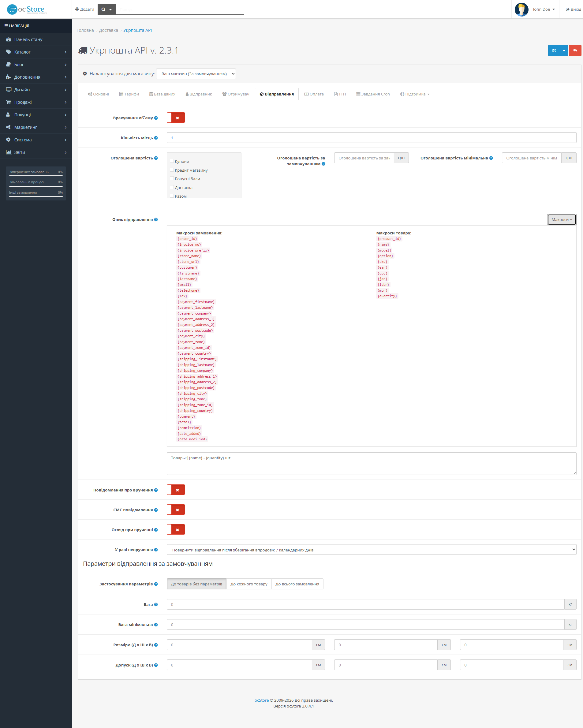Open the search type magnifier dropdown
The image size is (583, 728).
click(107, 9)
